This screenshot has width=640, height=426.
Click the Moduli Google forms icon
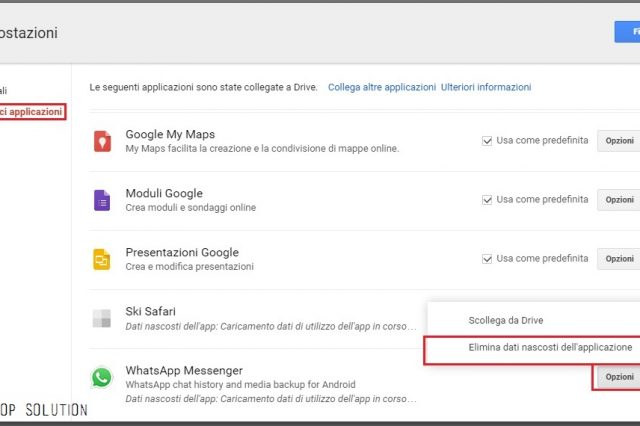point(102,201)
